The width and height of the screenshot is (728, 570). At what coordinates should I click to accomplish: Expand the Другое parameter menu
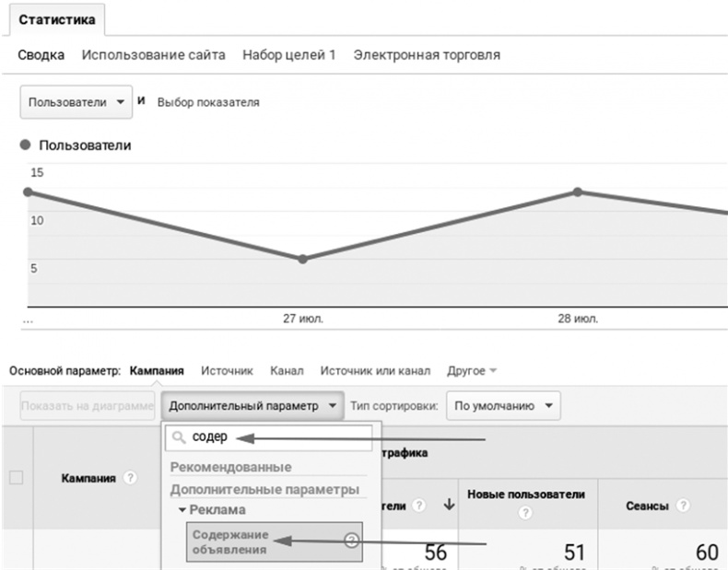click(472, 371)
